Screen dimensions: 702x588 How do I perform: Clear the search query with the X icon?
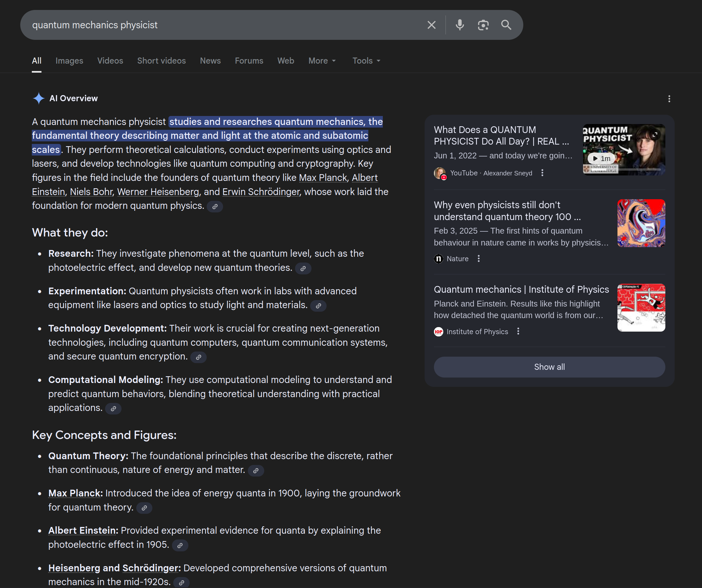[x=431, y=25]
